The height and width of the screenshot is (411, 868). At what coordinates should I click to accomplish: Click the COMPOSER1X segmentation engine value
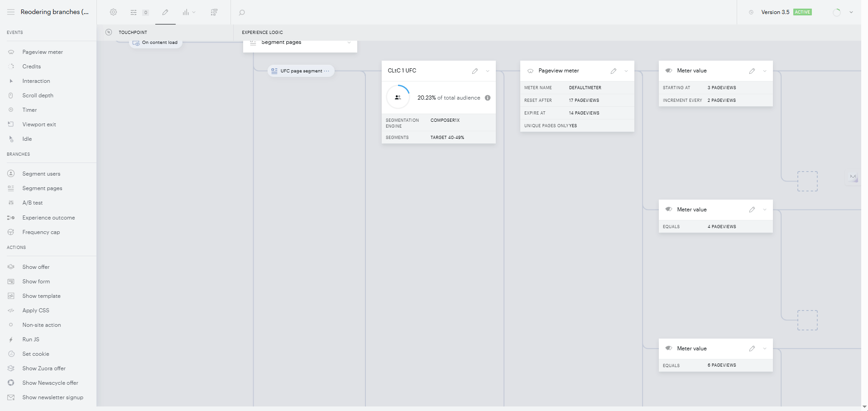click(445, 120)
